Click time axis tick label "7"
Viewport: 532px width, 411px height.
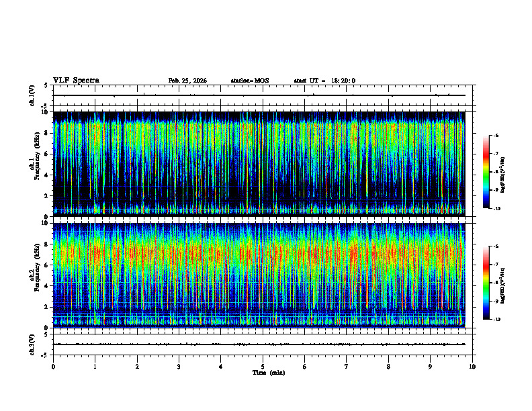[347, 367]
